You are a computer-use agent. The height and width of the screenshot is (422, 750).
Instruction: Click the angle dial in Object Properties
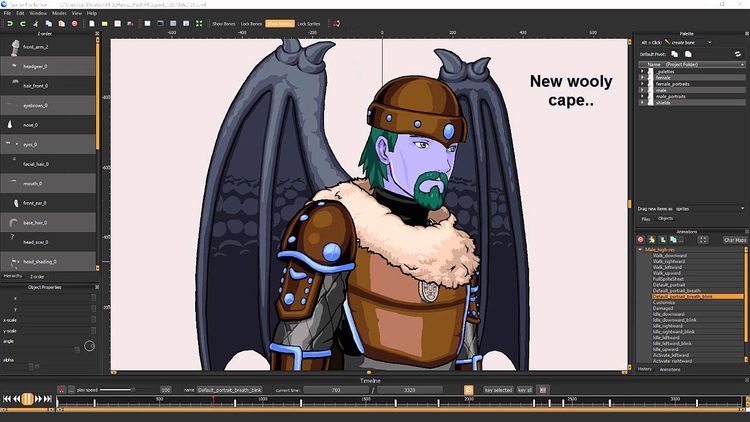(x=89, y=346)
